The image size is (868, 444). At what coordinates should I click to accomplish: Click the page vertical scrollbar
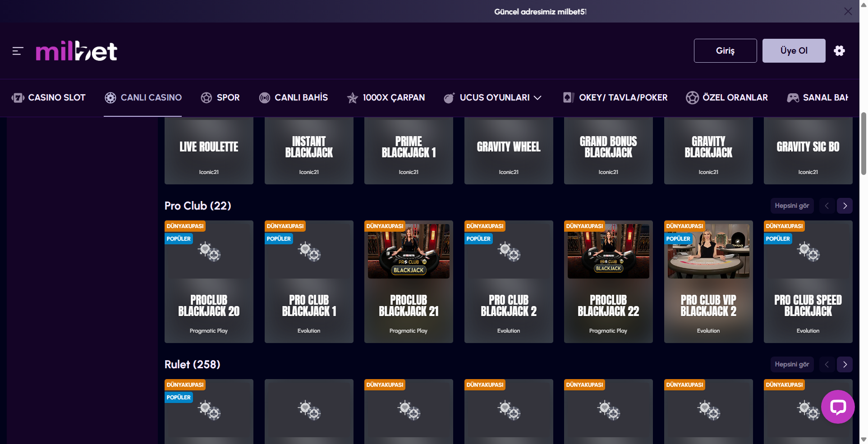(x=863, y=143)
